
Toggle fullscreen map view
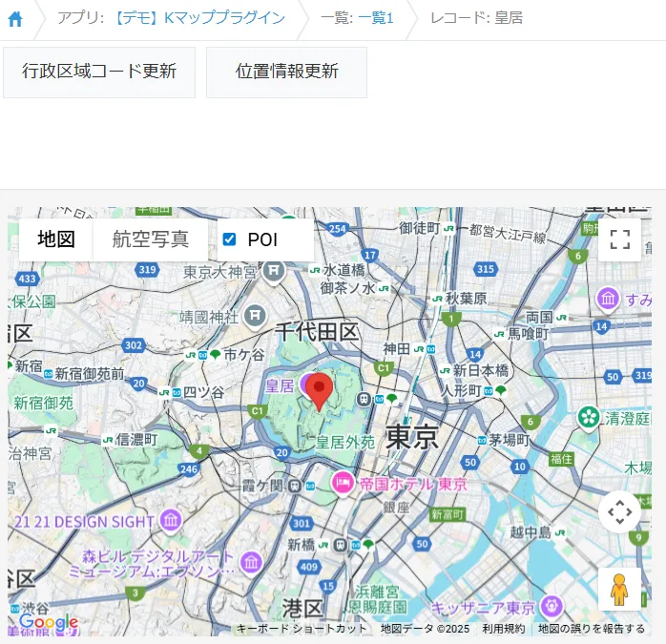619,239
